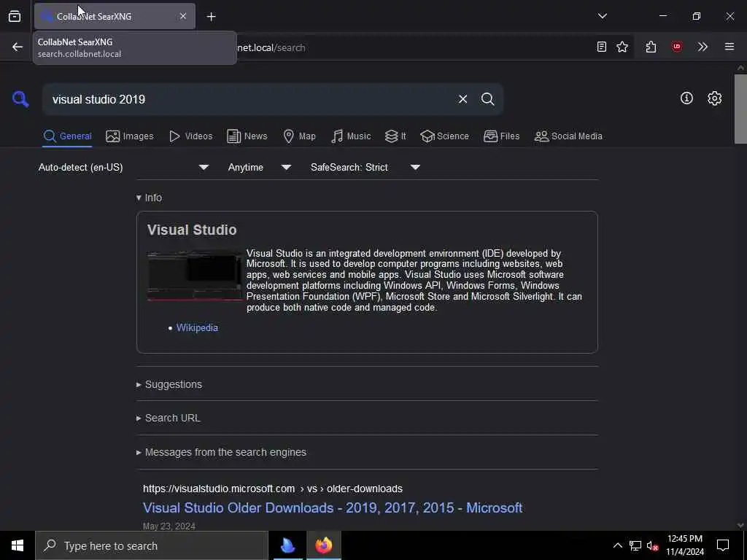This screenshot has height=560, width=747.
Task: Switch to the Images search tab
Action: coord(130,136)
